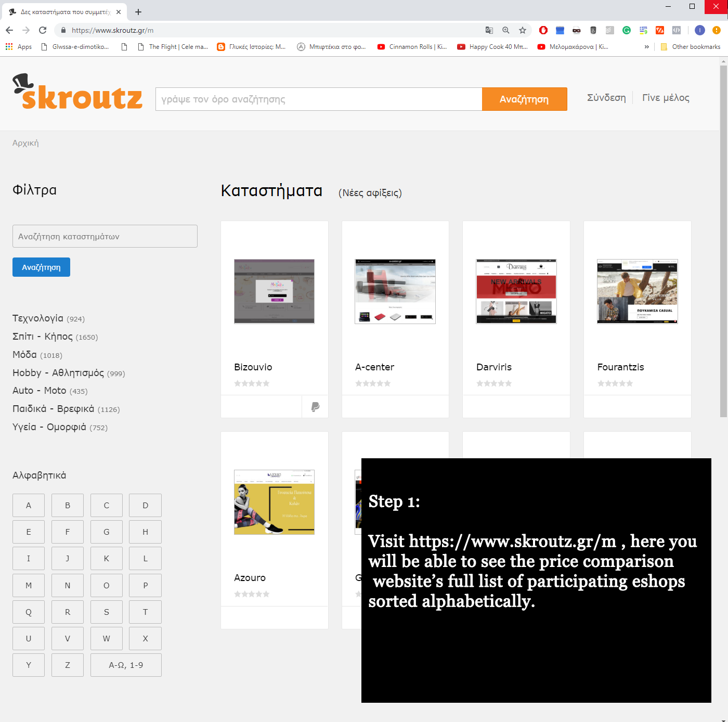Select the Τεχνολογία category filter

[x=38, y=318]
